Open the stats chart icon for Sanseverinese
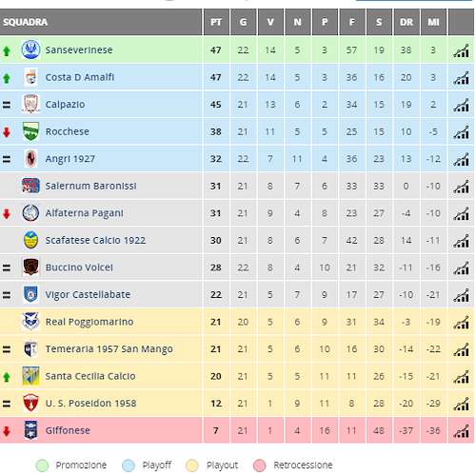The width and height of the screenshot is (476, 476). coord(461,50)
